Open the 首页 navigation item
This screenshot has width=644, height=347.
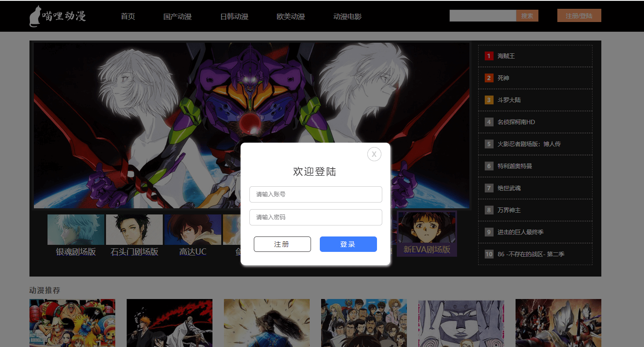pyautogui.click(x=128, y=16)
